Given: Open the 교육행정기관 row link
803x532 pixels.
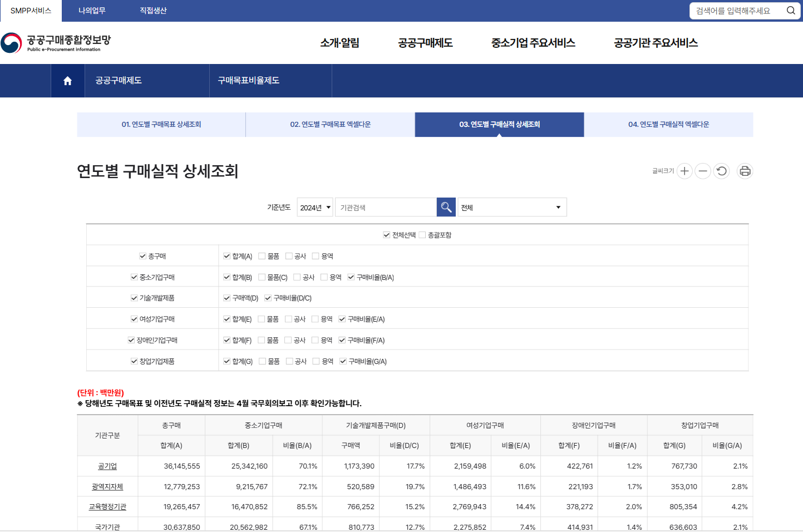Looking at the screenshot, I should (107, 507).
